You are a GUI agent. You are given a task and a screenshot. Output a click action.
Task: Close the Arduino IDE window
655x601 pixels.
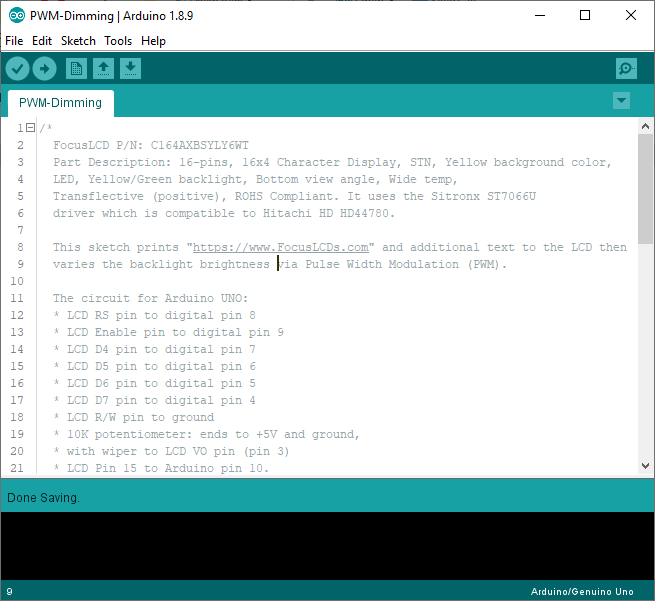pos(631,15)
